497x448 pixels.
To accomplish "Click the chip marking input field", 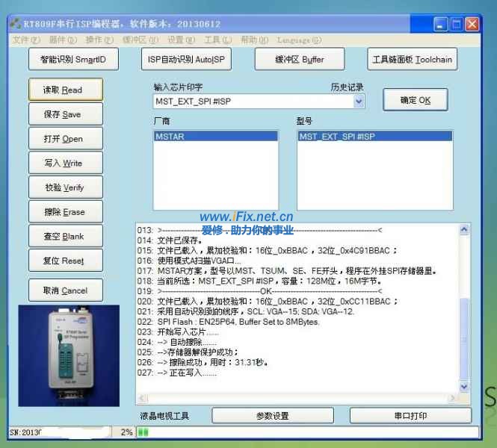I will (x=253, y=102).
